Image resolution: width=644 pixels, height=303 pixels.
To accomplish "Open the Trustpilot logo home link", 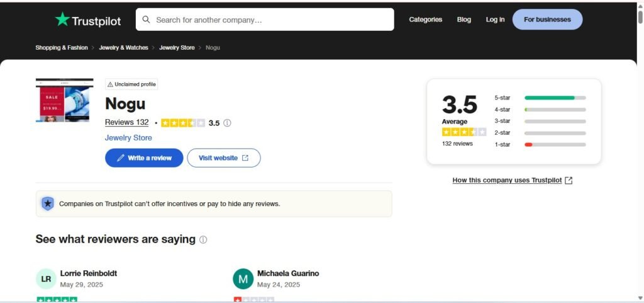I will 88,20.
